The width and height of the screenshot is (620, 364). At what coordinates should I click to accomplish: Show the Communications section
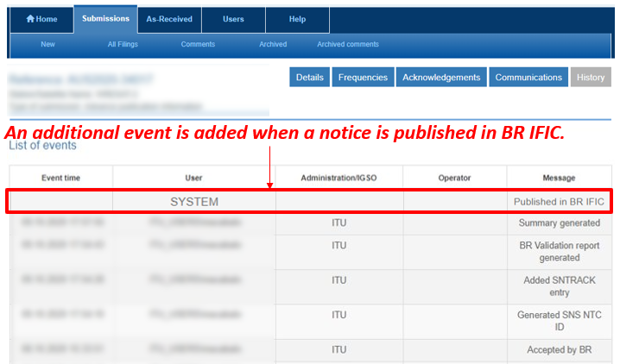tap(528, 78)
